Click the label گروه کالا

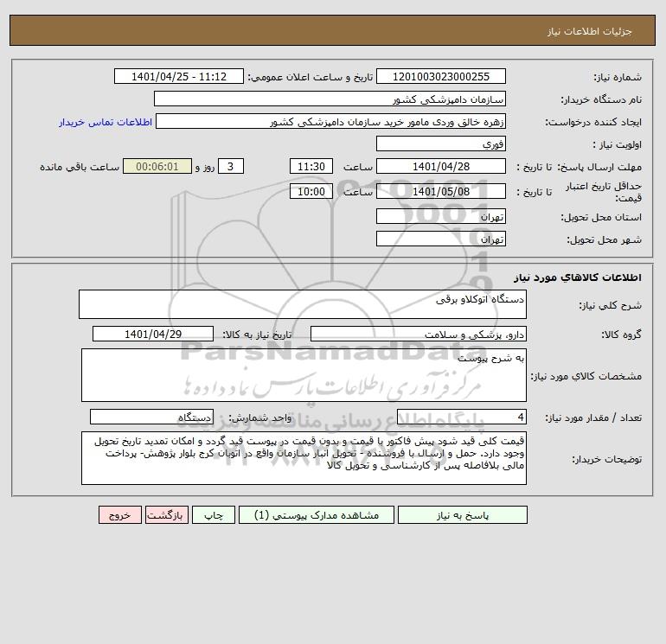622,335
